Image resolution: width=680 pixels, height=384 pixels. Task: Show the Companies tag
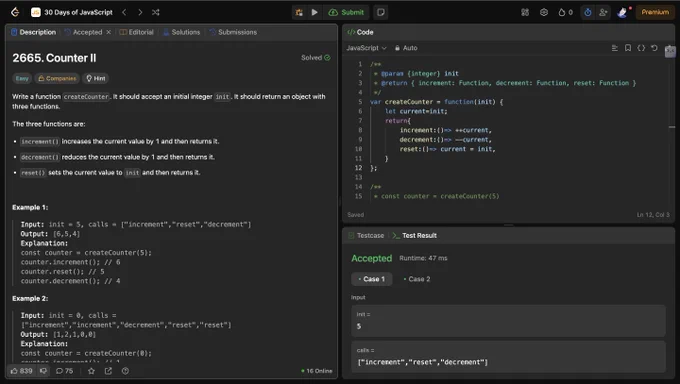[x=57, y=79]
